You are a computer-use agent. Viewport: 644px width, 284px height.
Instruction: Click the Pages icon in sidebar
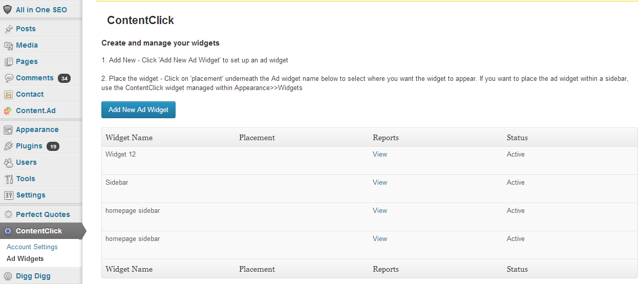8,61
